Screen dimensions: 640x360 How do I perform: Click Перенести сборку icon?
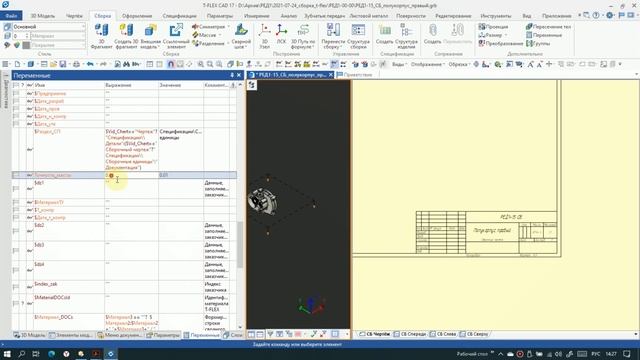point(333,36)
